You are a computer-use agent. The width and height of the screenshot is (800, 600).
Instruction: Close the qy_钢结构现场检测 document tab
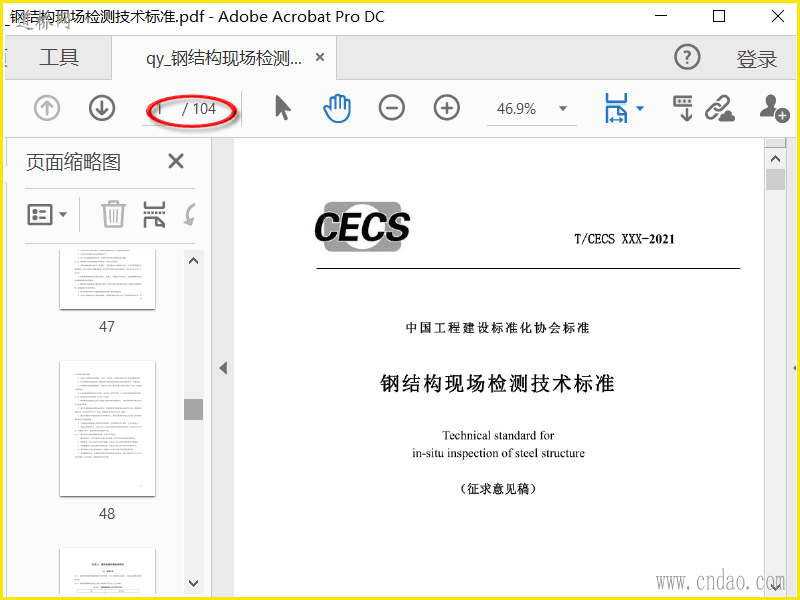(320, 57)
